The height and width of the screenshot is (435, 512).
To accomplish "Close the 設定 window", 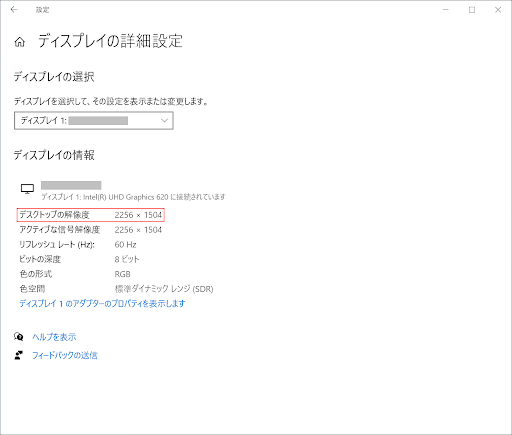I will click(x=498, y=10).
